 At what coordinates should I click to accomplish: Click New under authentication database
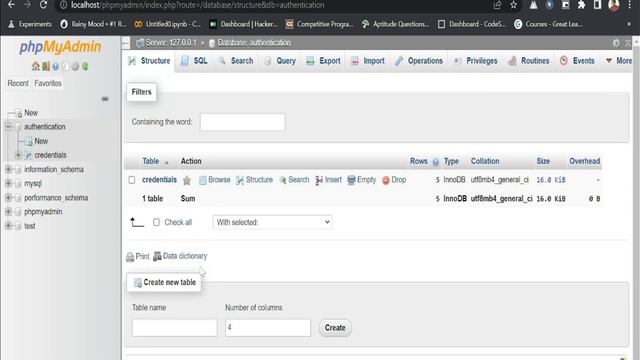point(41,141)
